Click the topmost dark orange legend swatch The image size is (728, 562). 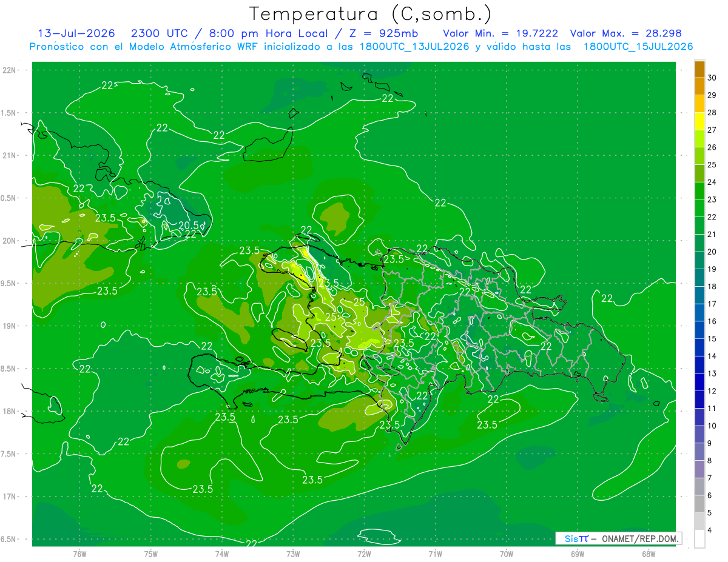point(699,69)
